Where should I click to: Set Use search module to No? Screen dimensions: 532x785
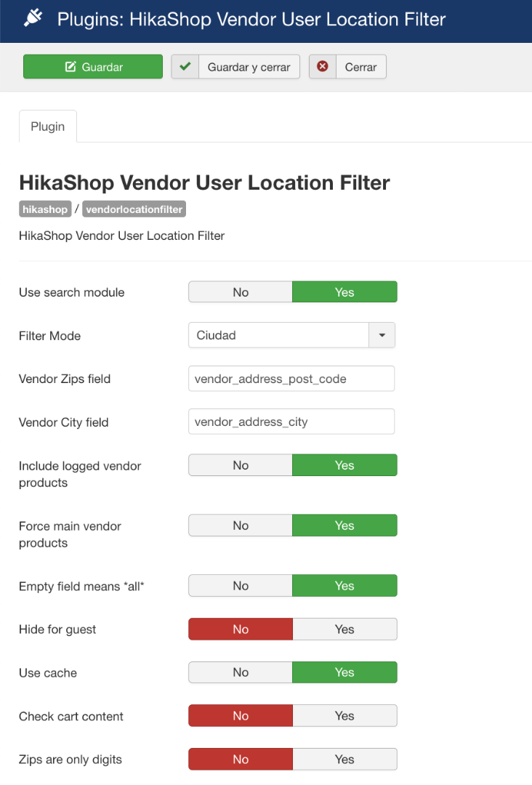tap(241, 292)
